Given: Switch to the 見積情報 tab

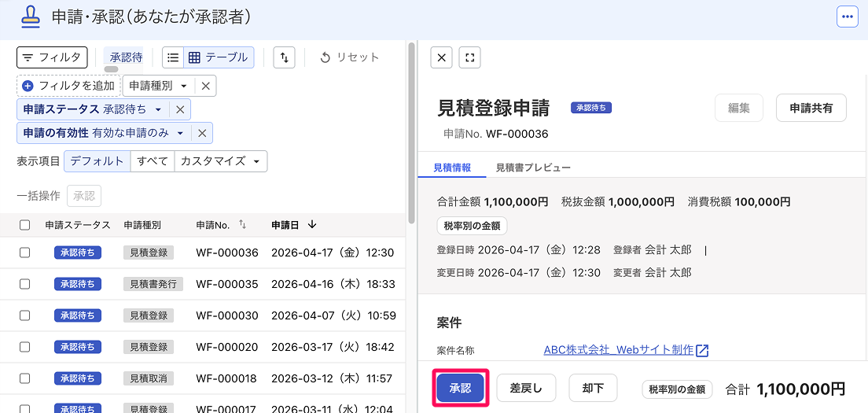Looking at the screenshot, I should 452,168.
